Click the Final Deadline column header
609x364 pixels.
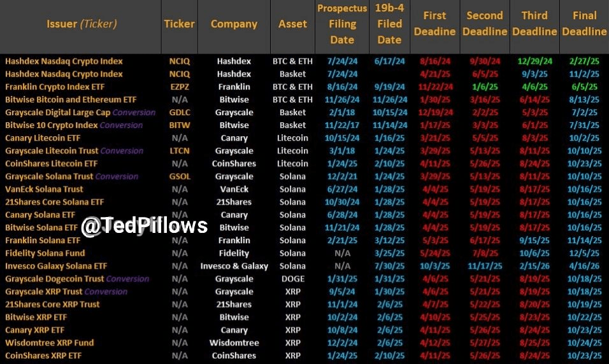click(x=584, y=24)
